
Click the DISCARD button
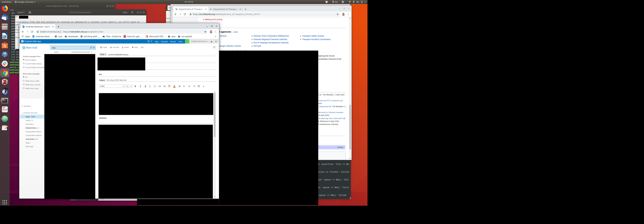[x=115, y=47]
